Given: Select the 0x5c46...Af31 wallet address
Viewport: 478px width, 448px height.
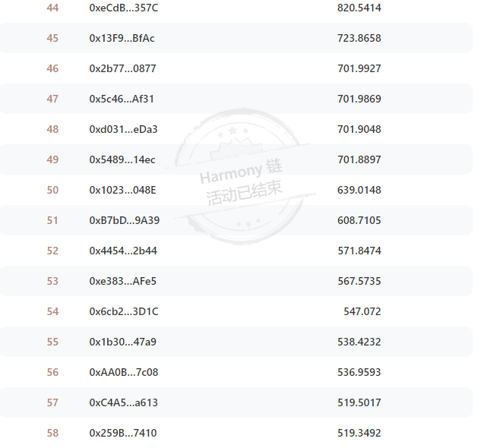Looking at the screenshot, I should tap(122, 99).
